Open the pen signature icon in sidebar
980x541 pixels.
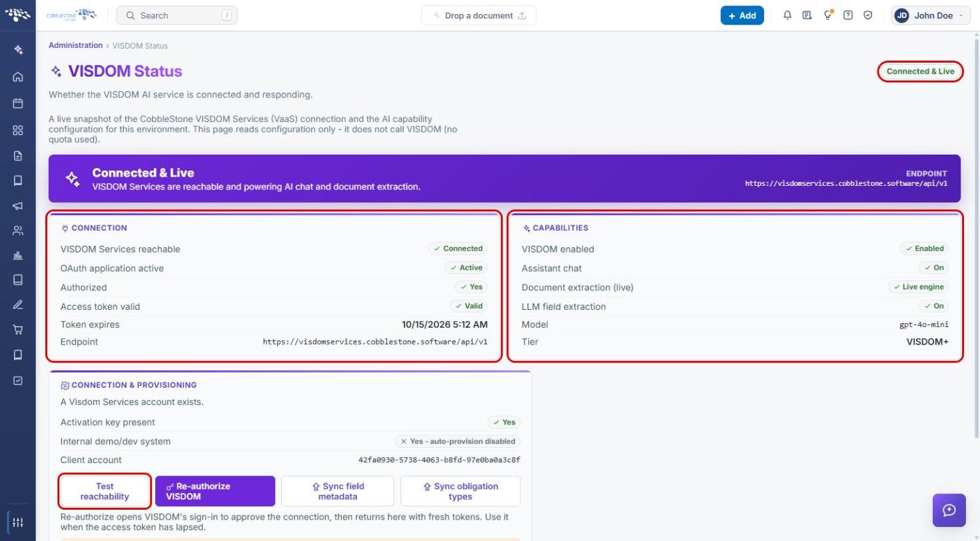tap(18, 304)
